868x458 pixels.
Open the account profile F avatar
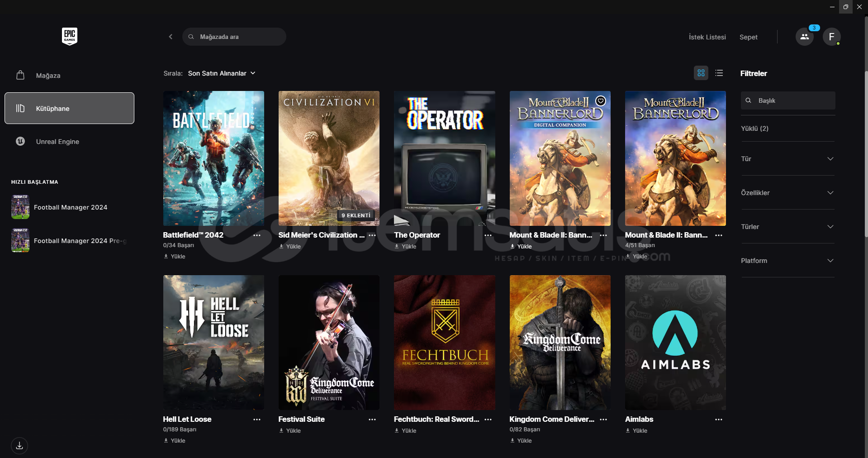click(x=831, y=37)
